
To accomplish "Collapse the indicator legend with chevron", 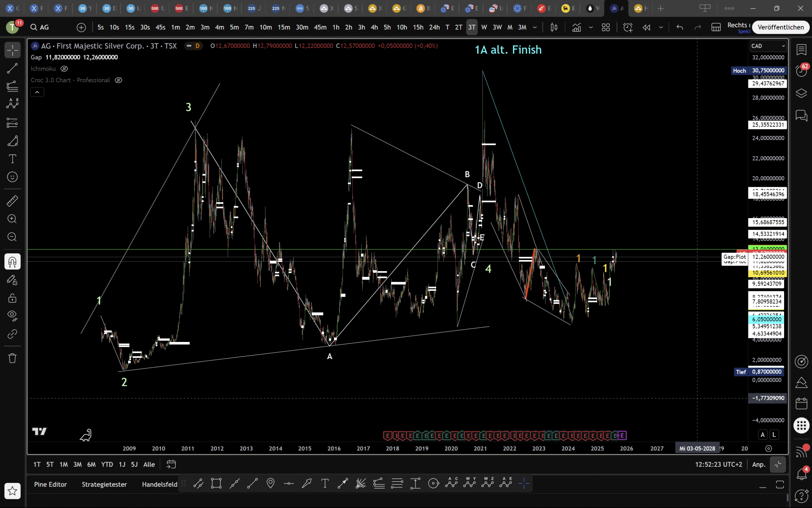I will (37, 92).
